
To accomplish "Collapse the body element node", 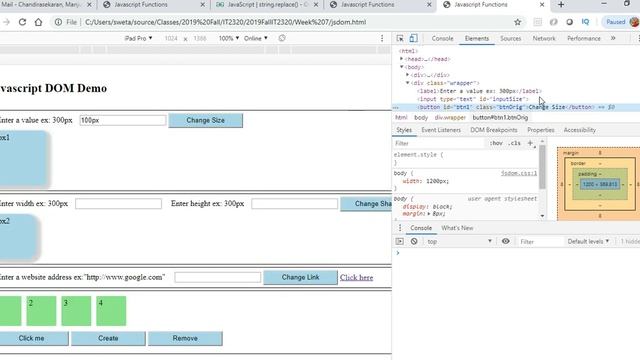I will coord(402,67).
